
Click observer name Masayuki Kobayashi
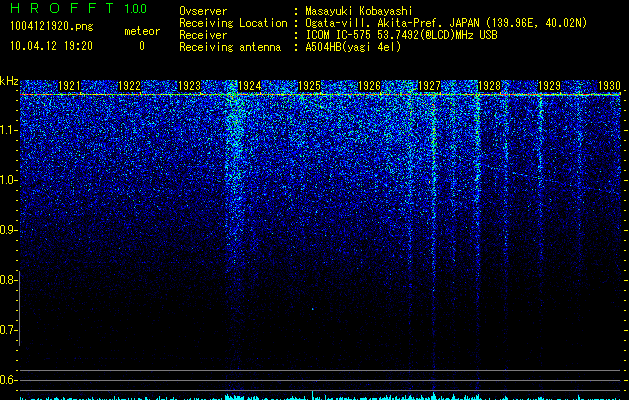(359, 11)
